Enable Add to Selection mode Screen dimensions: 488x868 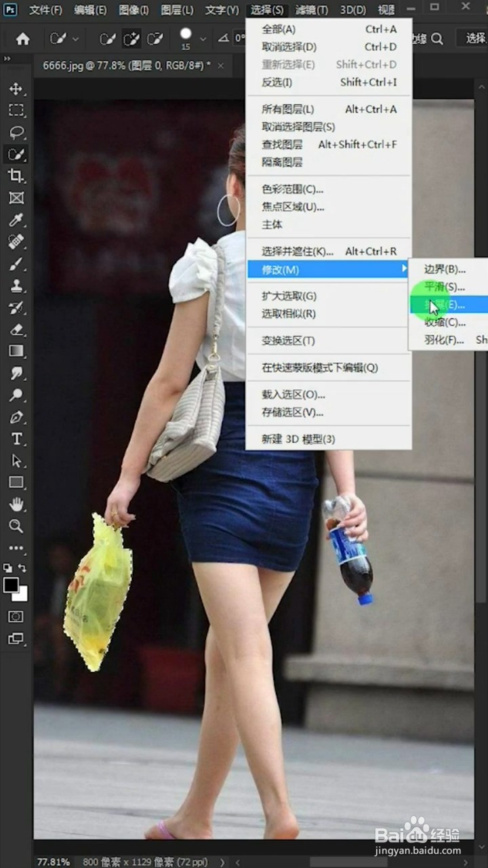tap(131, 39)
